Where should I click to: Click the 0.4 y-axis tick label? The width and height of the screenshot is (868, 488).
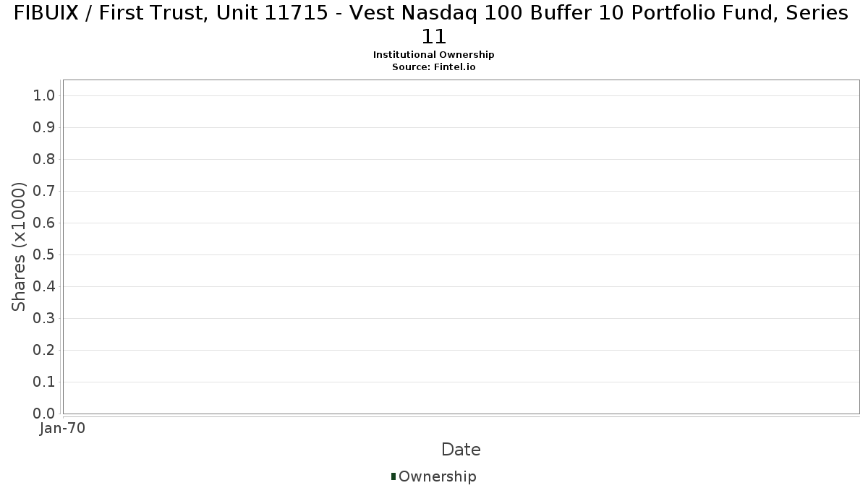point(44,287)
